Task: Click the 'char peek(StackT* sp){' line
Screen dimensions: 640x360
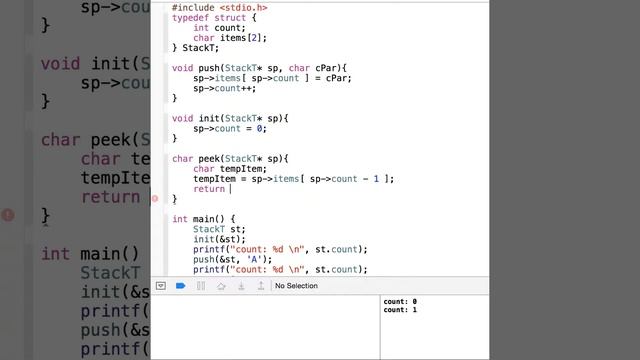Action: 230,159
